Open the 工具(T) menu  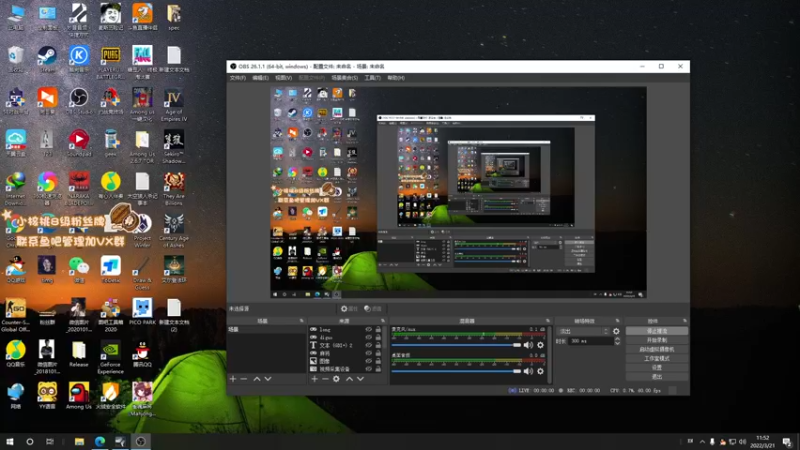click(372, 78)
